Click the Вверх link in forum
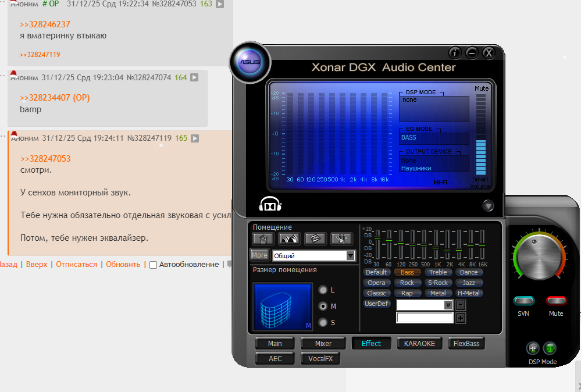Screen dimensions: 581x392 click(x=37, y=264)
